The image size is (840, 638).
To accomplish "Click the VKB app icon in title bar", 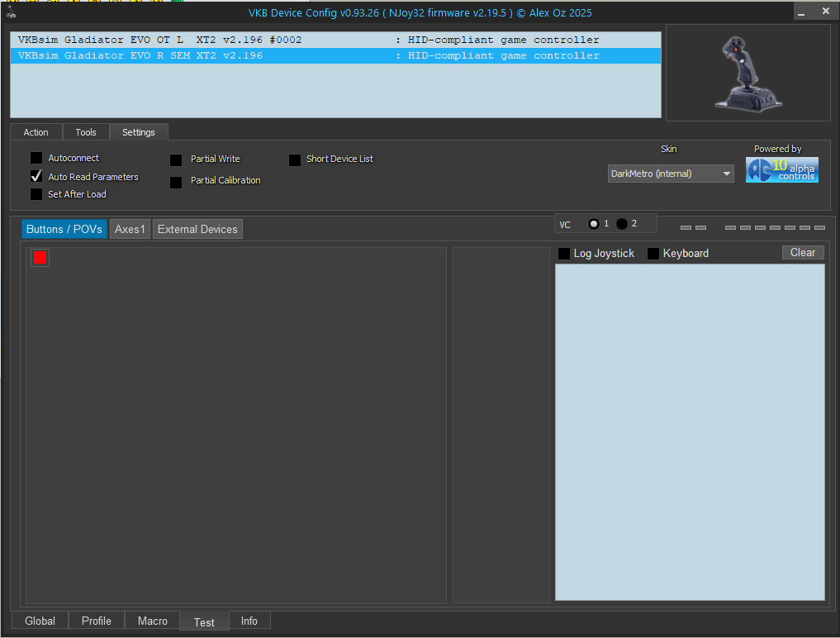I will point(11,12).
